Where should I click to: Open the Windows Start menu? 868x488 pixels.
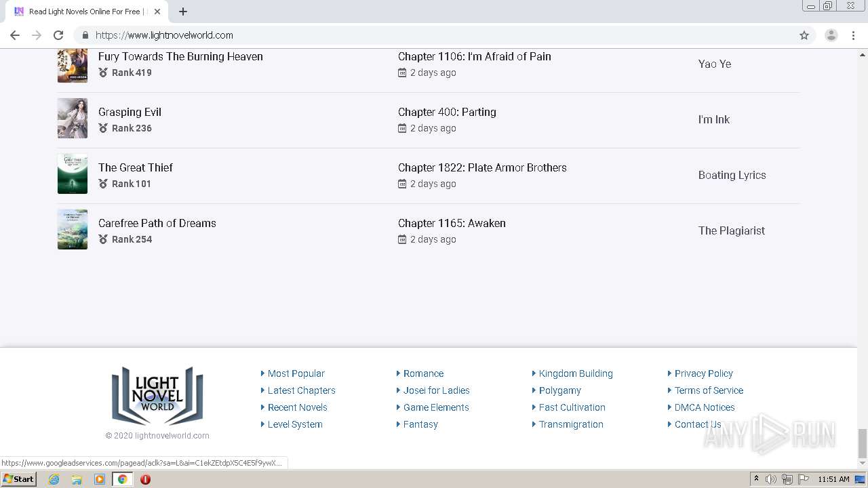[x=18, y=479]
